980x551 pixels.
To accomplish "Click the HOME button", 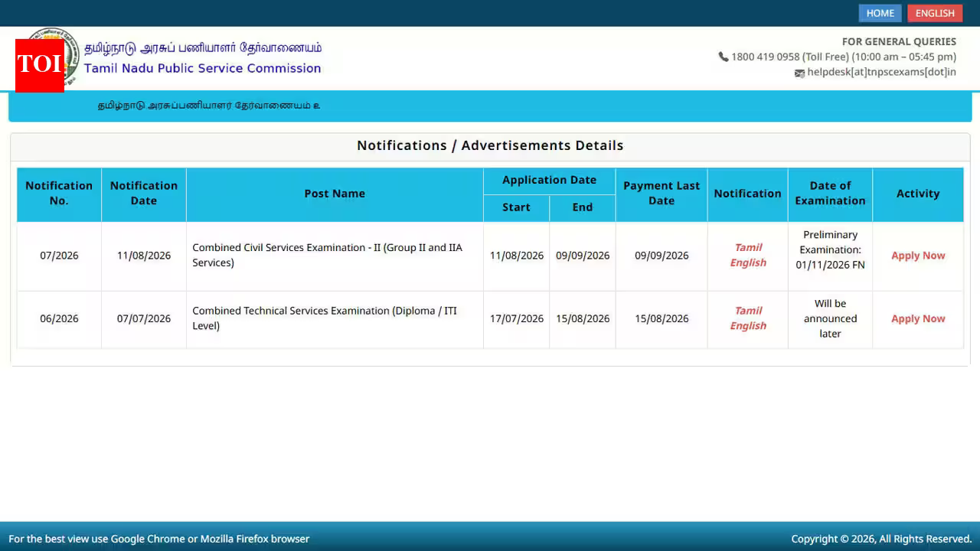I will coord(880,13).
